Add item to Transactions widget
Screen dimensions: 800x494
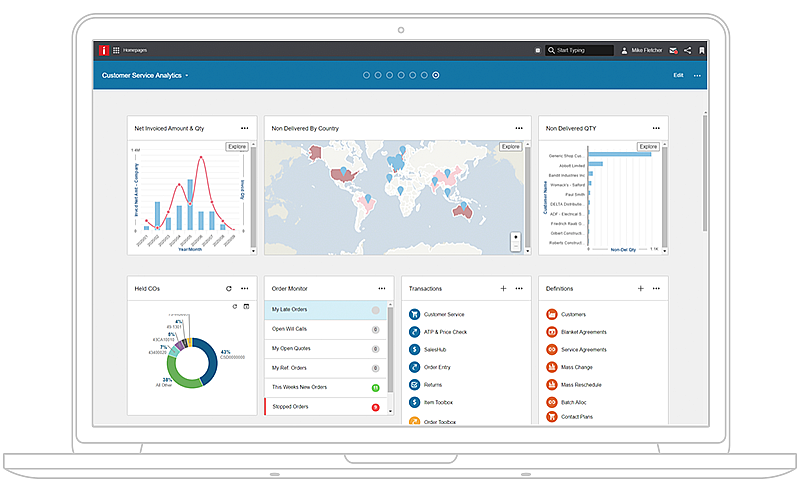[x=503, y=288]
